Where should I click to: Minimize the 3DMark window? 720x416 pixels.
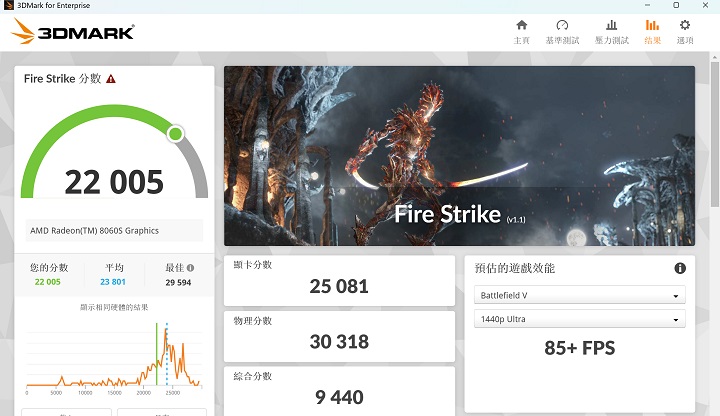click(647, 5)
